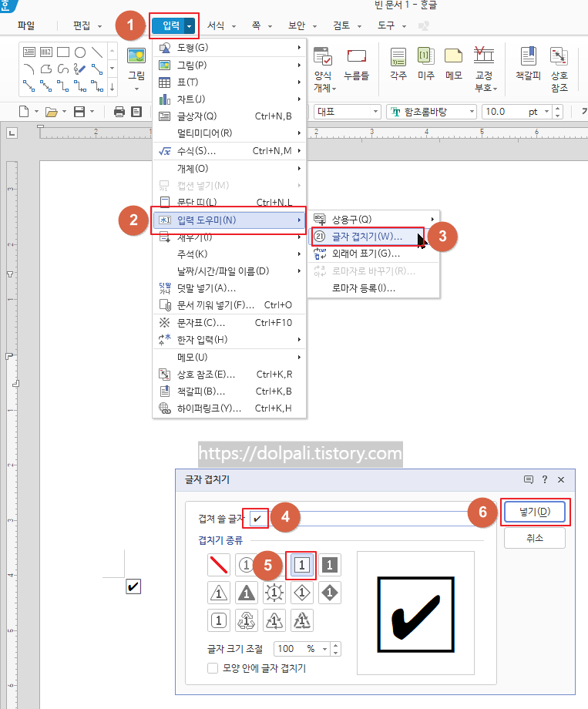Open the 검토 menu
Image resolution: width=588 pixels, height=709 pixels.
[x=341, y=25]
